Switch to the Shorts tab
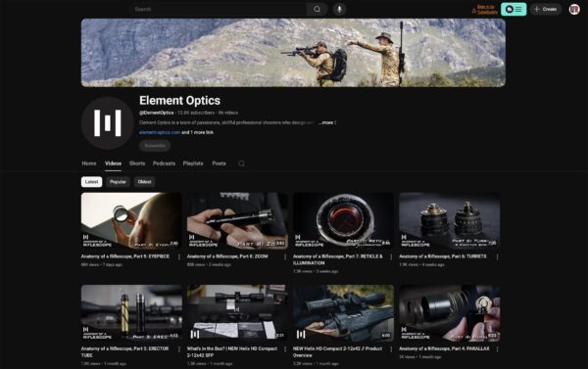This screenshot has height=369, width=588. (x=137, y=163)
